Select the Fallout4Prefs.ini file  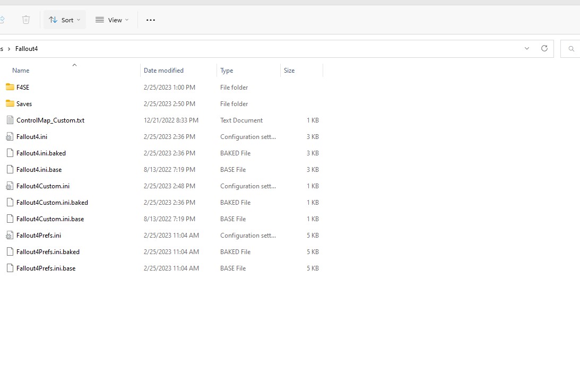(x=39, y=236)
